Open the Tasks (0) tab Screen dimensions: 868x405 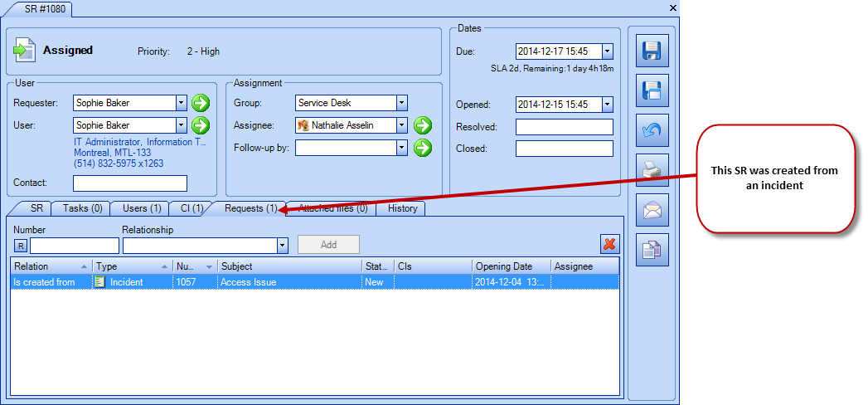tap(82, 208)
